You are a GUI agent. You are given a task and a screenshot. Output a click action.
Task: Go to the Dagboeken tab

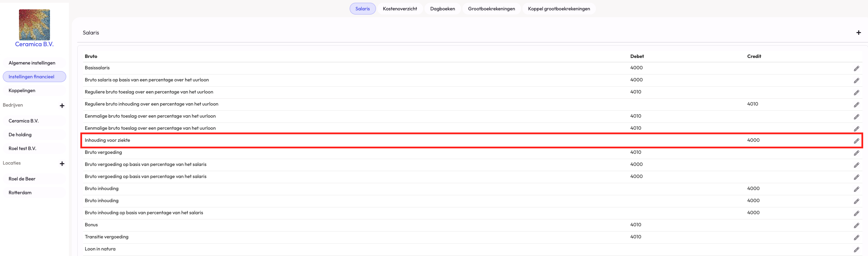442,9
